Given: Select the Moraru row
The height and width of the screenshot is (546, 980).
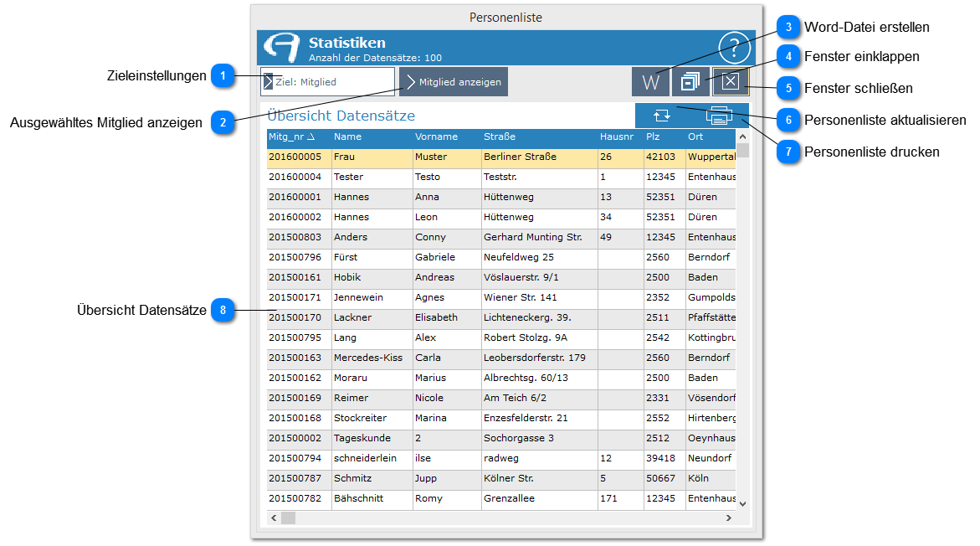Looking at the screenshot, I should [501, 379].
